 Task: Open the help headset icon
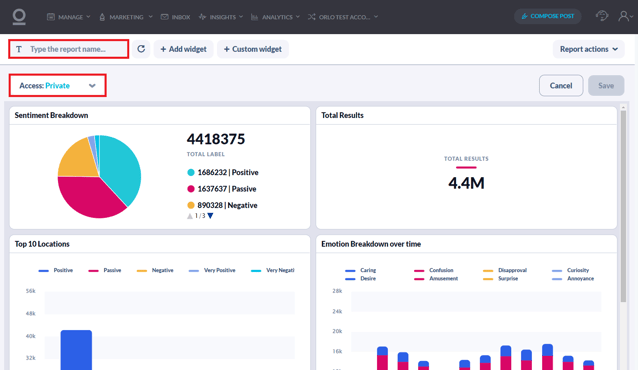click(x=602, y=16)
